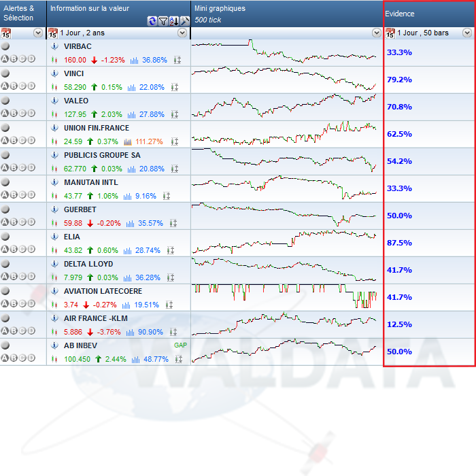Click the volume bars icon for AB INBEV

(135, 359)
